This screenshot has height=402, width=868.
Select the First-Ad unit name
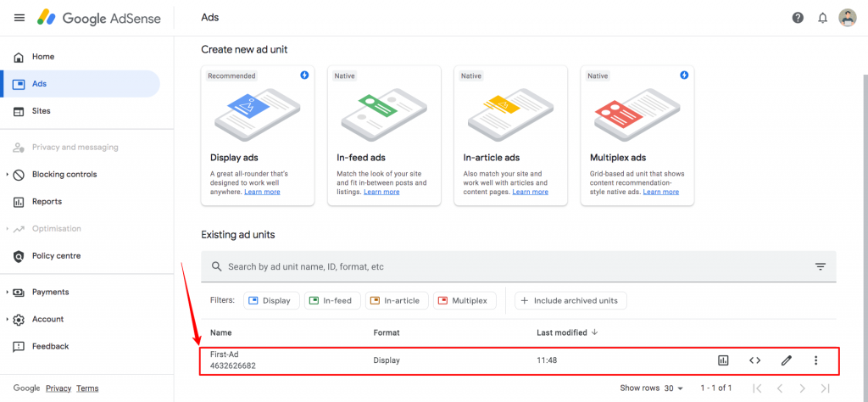pos(224,355)
